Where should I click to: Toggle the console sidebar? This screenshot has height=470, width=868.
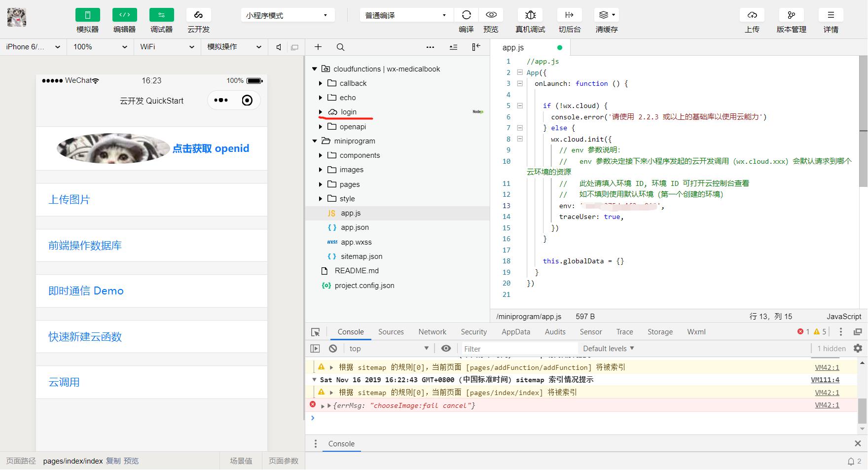(x=315, y=349)
